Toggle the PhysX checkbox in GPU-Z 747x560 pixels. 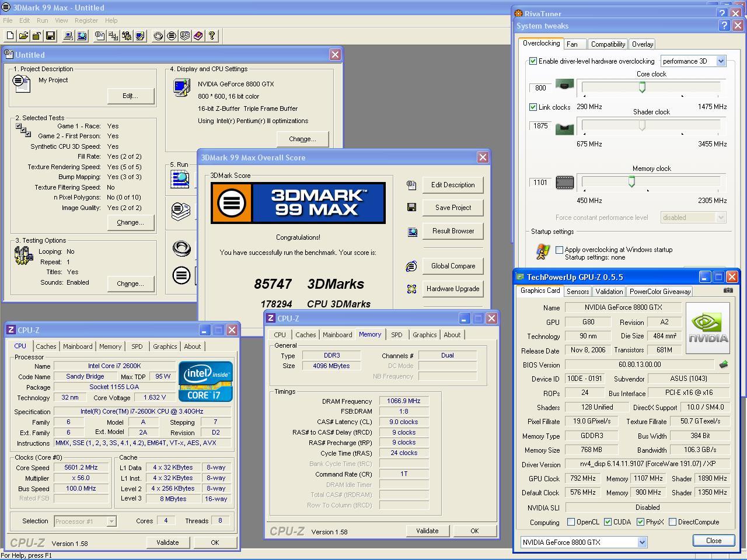(640, 522)
